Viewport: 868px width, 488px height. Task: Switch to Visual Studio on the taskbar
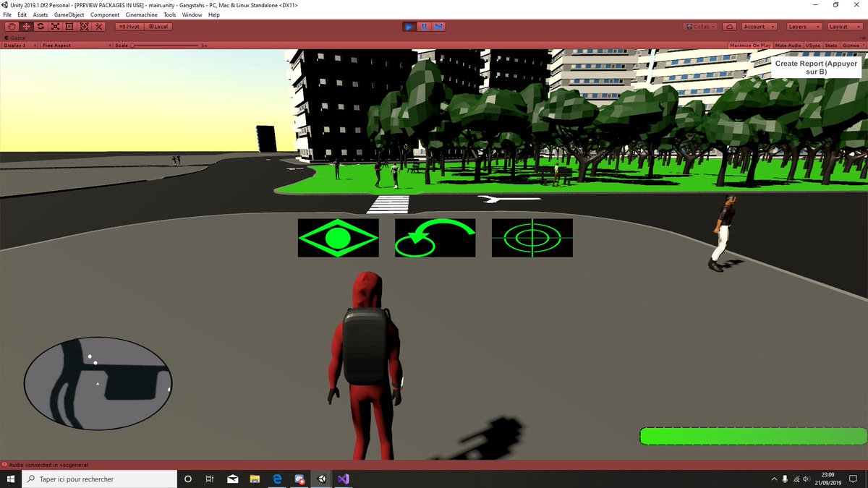tap(344, 479)
